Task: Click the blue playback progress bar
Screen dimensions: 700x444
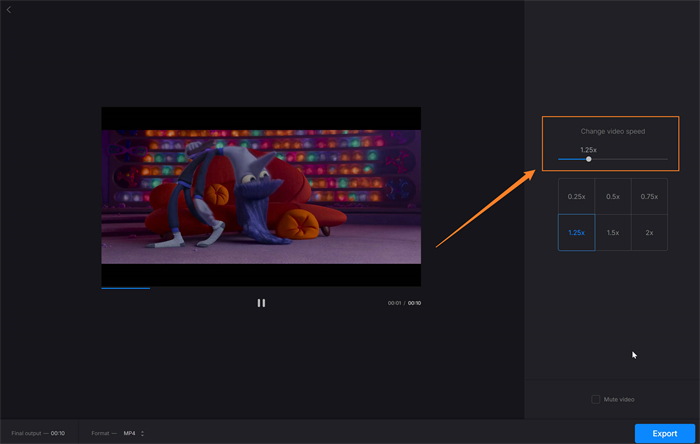Action: pyautogui.click(x=125, y=288)
